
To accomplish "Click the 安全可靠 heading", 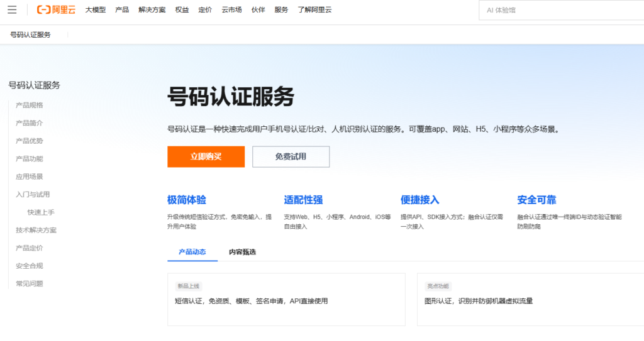I will click(x=536, y=200).
